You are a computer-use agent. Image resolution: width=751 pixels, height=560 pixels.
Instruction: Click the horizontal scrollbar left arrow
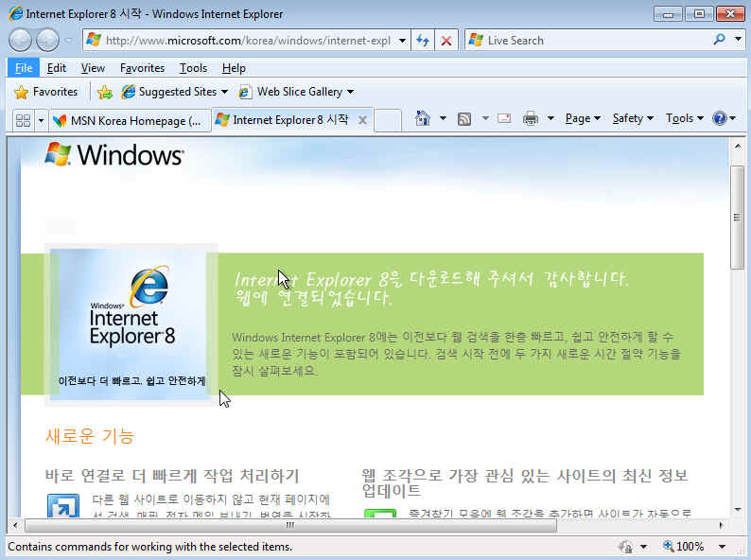point(15,526)
